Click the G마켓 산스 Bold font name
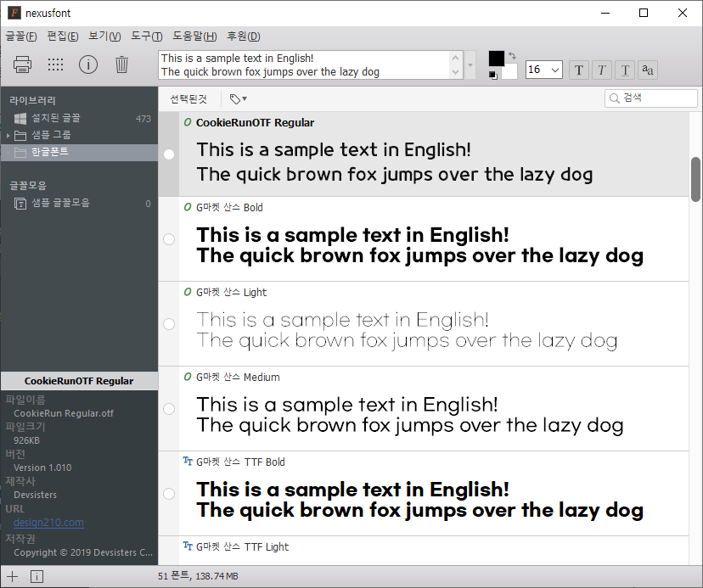This screenshot has width=703, height=588. (229, 208)
